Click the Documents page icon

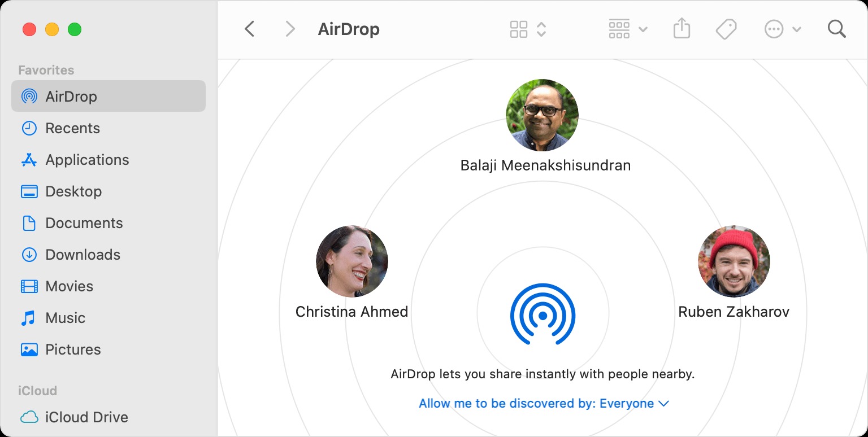click(x=29, y=223)
